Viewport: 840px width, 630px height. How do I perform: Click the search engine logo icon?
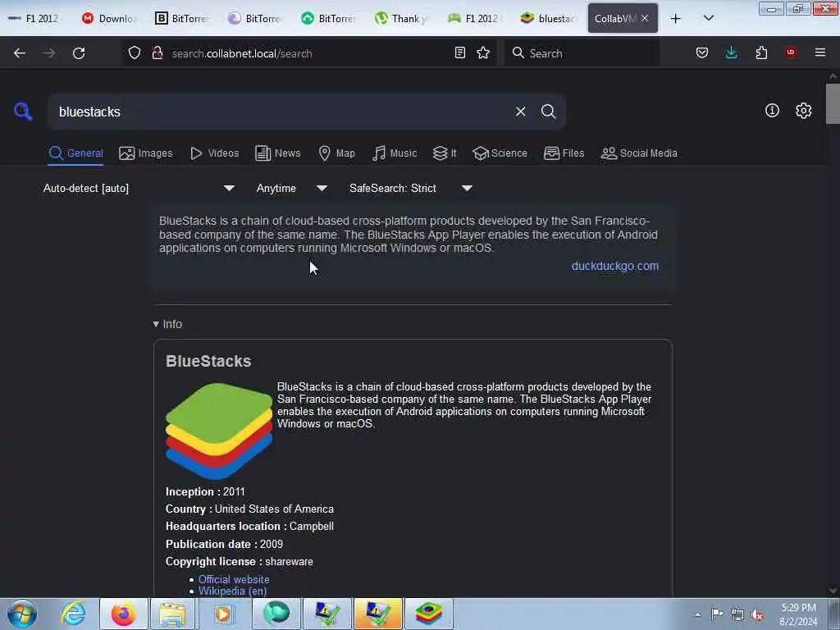(x=23, y=112)
